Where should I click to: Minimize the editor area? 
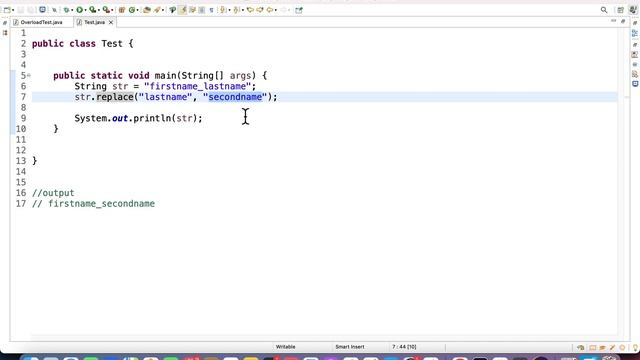(x=613, y=21)
